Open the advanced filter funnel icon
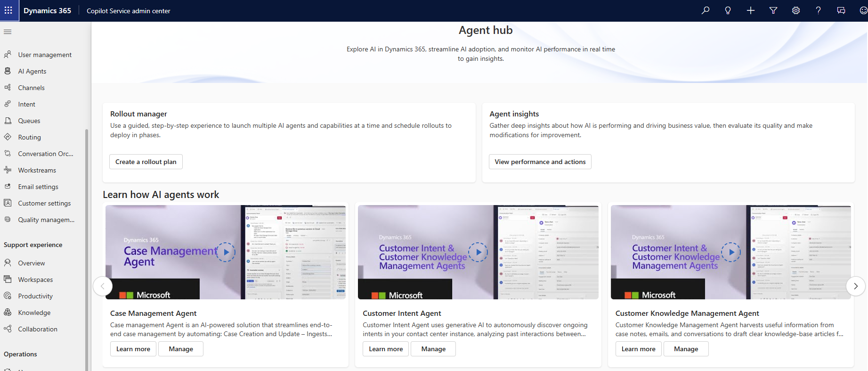The image size is (868, 371). coord(773,10)
